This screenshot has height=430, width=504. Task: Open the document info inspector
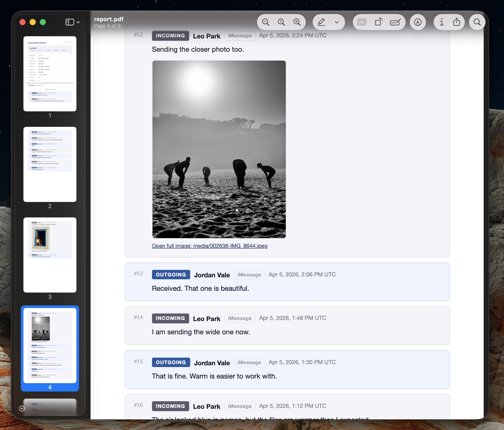(441, 22)
